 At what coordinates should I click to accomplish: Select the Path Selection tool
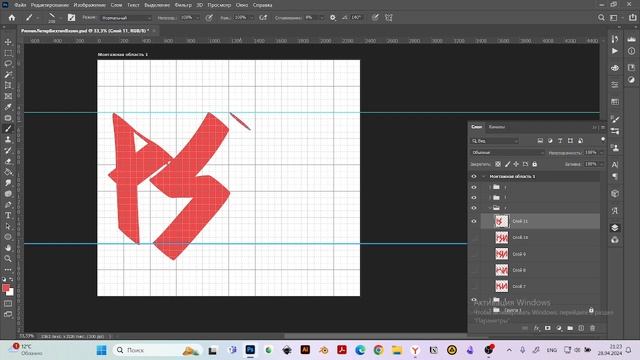[8, 226]
